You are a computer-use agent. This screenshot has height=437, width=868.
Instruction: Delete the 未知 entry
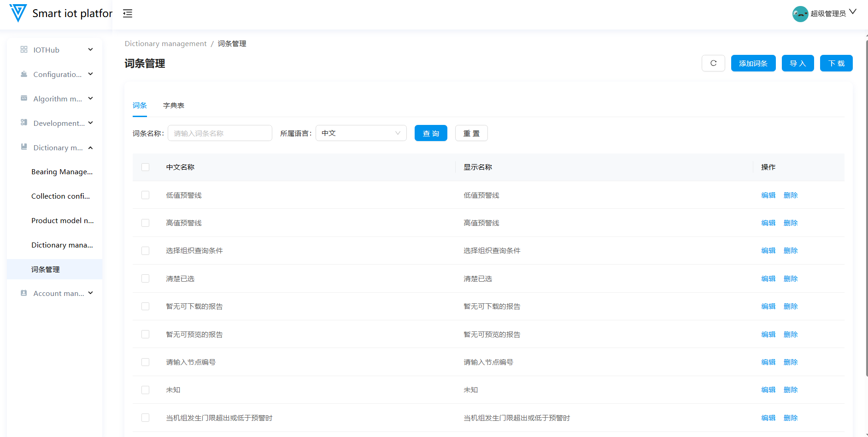click(x=791, y=390)
